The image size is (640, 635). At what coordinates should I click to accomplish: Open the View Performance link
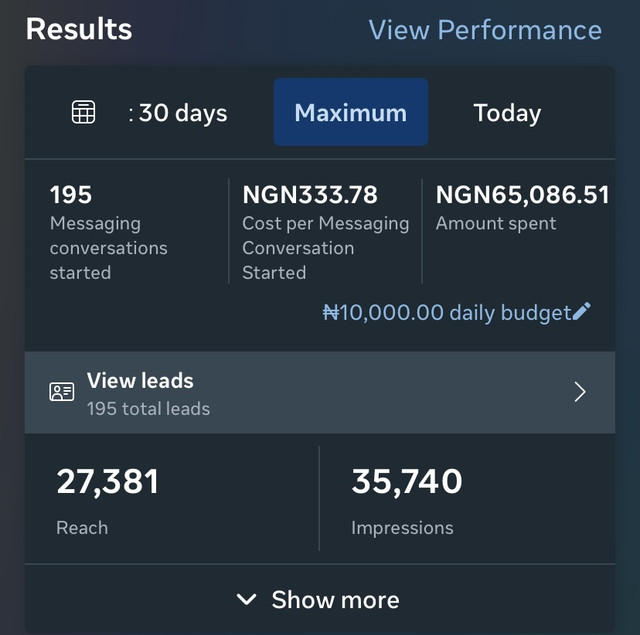[485, 30]
